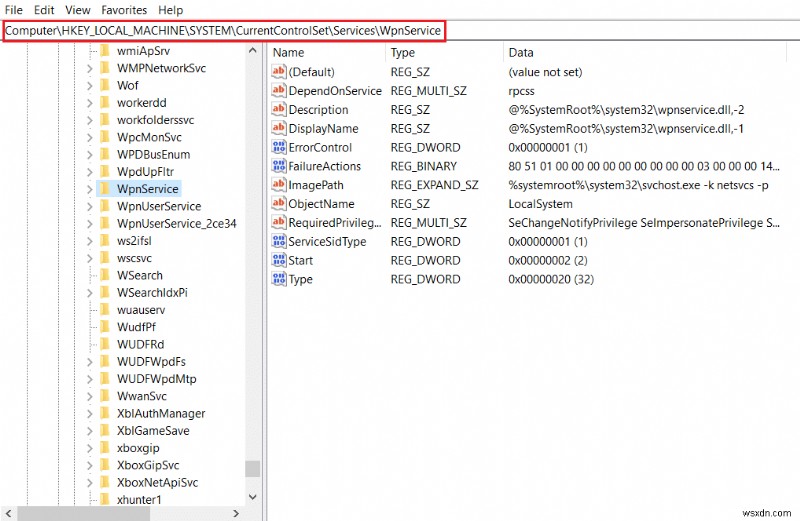
Task: Click the WPDBusEnum folder icon
Action: coord(105,155)
